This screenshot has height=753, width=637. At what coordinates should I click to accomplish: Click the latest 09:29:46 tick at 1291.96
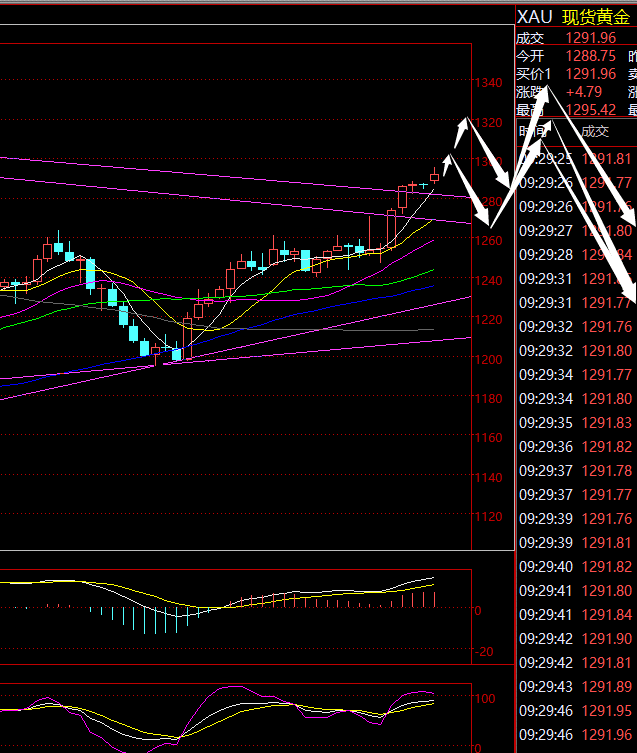pos(576,735)
